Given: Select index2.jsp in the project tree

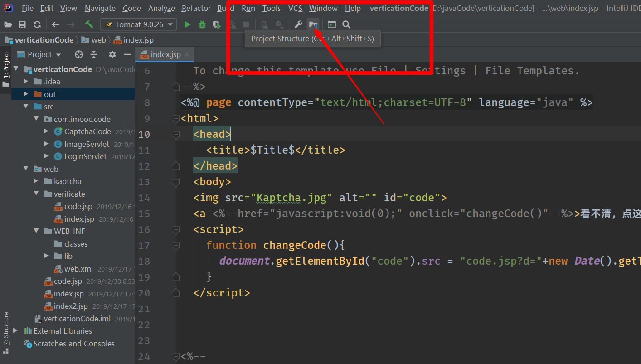Looking at the screenshot, I should click(x=71, y=306).
